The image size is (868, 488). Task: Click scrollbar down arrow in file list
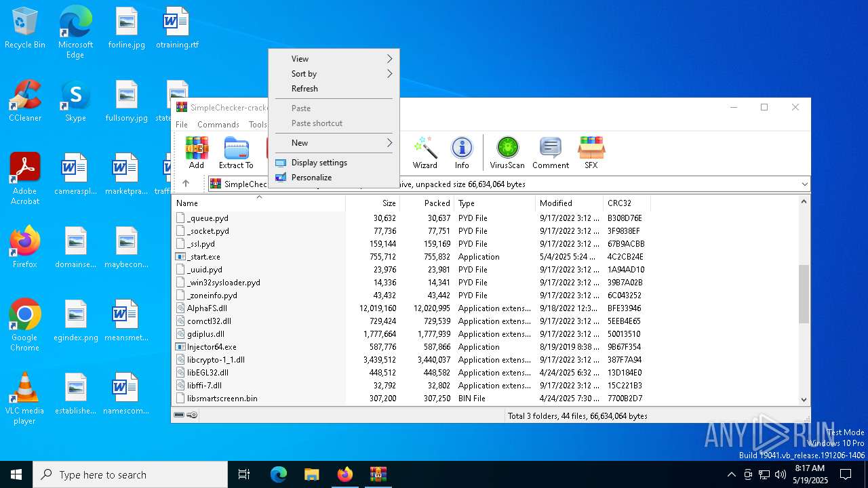804,400
